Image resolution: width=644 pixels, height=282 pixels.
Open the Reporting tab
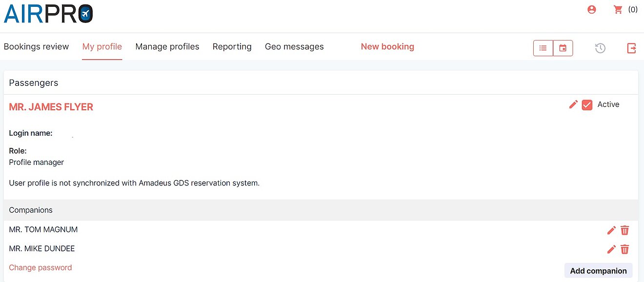click(x=232, y=47)
